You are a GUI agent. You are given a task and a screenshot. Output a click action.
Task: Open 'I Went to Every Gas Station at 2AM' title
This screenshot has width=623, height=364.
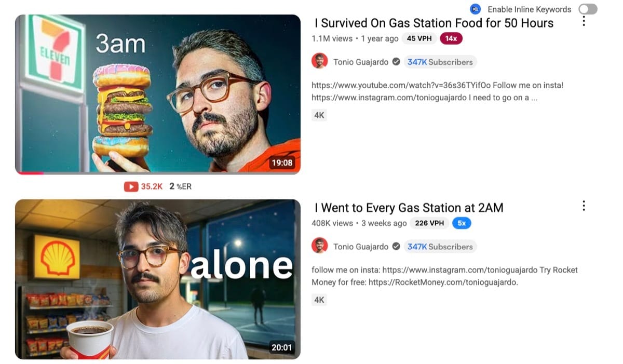[409, 208]
